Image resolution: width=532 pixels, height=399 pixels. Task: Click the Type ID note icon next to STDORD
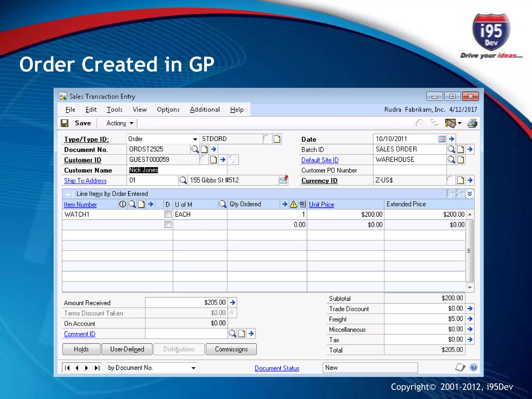click(x=277, y=139)
